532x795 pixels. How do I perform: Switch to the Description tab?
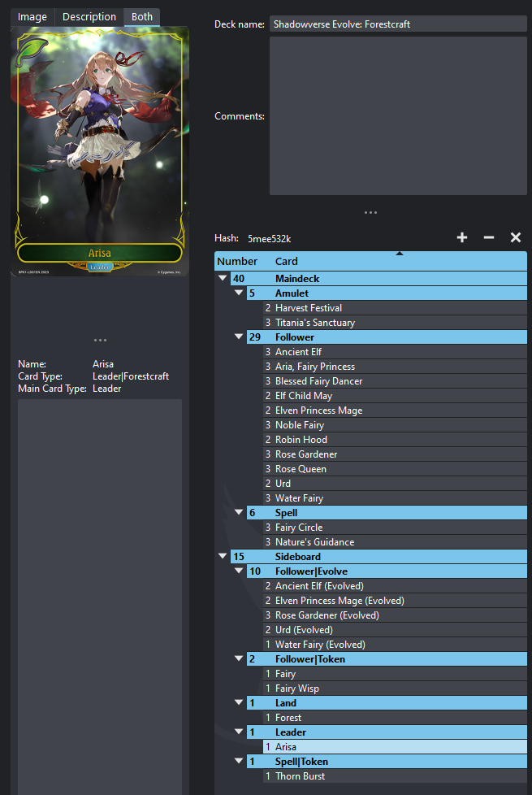[x=89, y=17]
